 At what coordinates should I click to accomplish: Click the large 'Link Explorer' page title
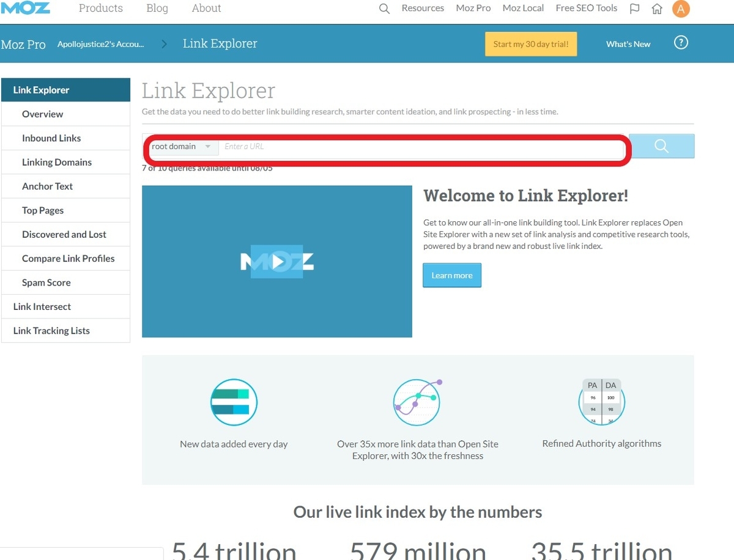209,91
